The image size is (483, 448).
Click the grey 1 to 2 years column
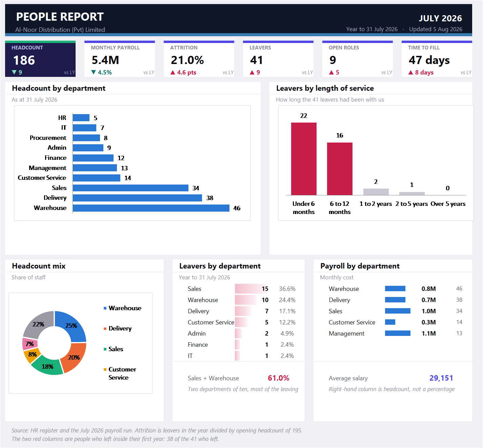pos(376,192)
